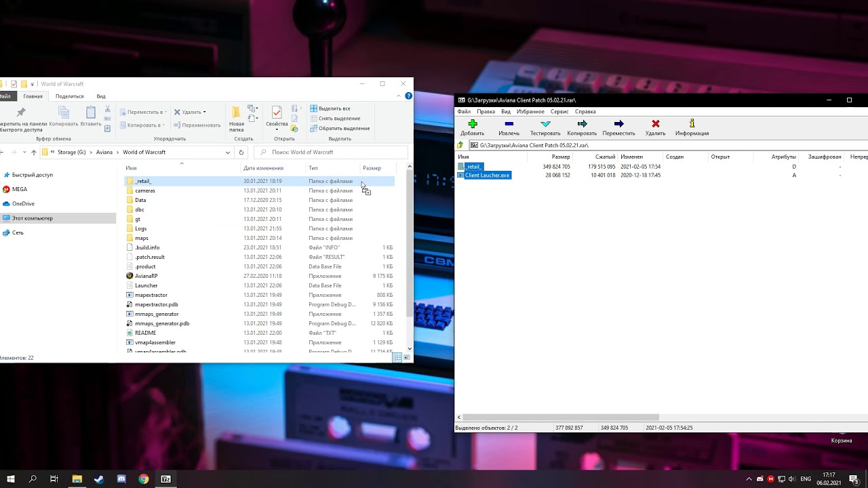Create a new folder with Новая папка
868x488 pixels.
[x=236, y=119]
